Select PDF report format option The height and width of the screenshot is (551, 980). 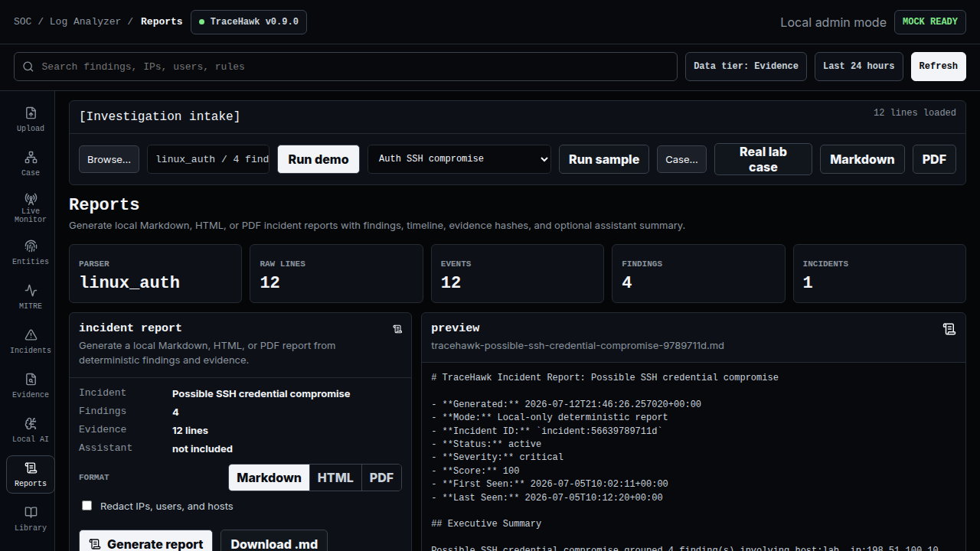381,478
